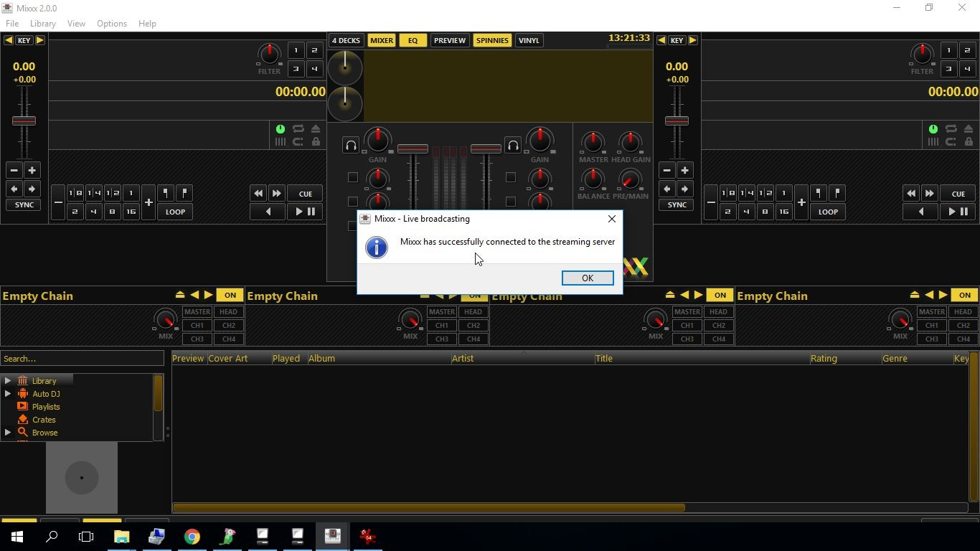
Task: Confirm the live broadcasting dialog with OK
Action: coord(587,278)
